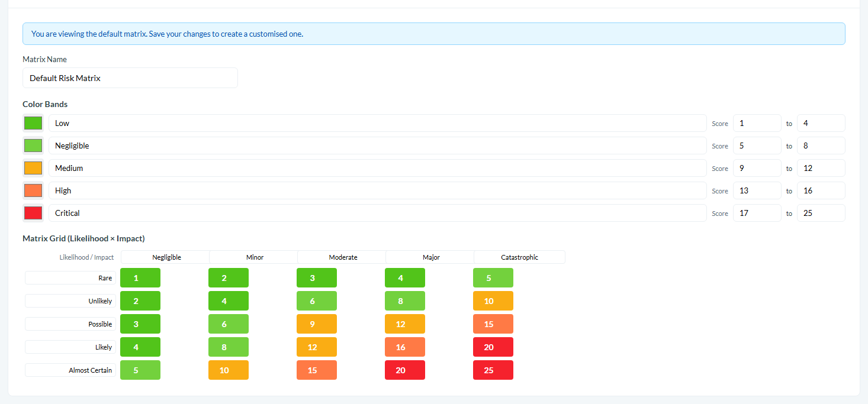The width and height of the screenshot is (868, 404).
Task: Open the Negligible band light green swatch
Action: (x=33, y=146)
